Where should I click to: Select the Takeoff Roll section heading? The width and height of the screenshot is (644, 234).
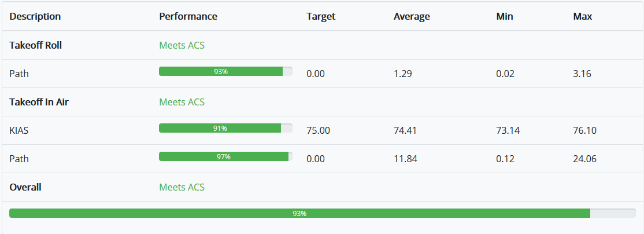(36, 45)
